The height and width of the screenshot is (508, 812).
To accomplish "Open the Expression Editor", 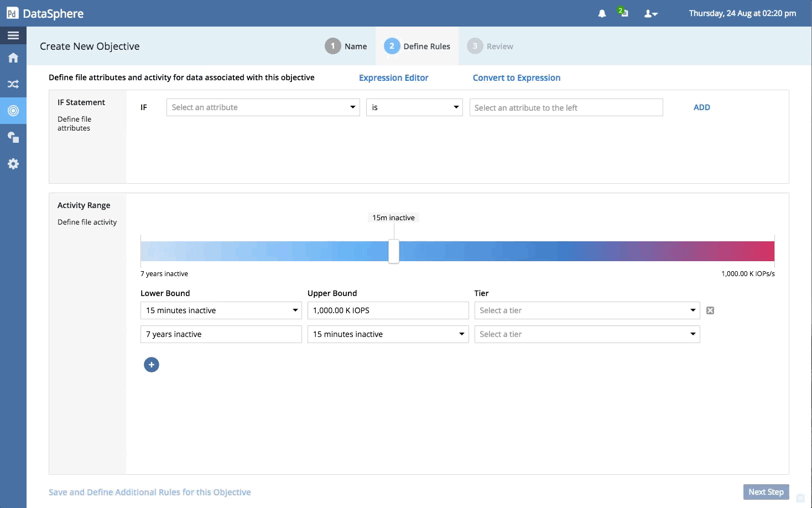I will click(393, 78).
